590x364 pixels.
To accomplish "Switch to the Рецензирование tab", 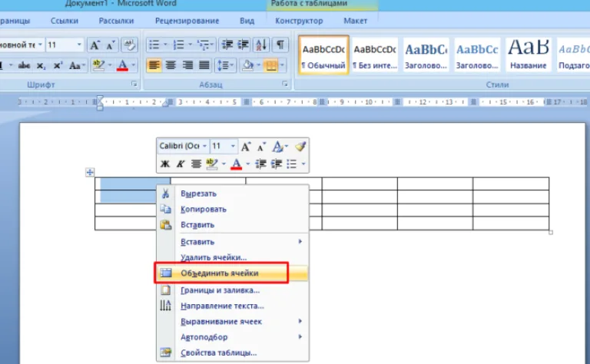I will pos(187,21).
